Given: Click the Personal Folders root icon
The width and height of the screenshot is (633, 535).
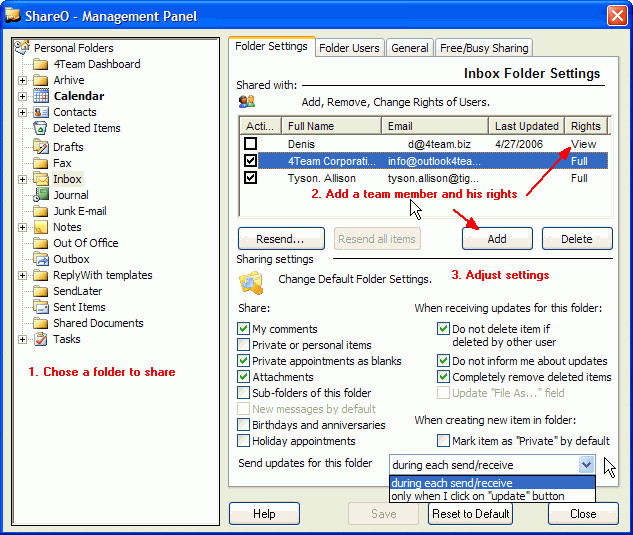Looking at the screenshot, I should click(23, 47).
